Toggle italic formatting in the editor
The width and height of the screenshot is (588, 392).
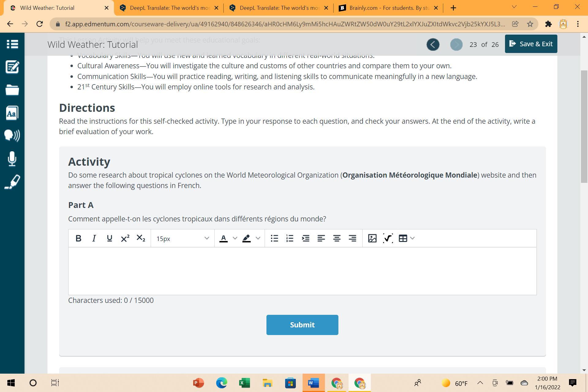pyautogui.click(x=94, y=238)
